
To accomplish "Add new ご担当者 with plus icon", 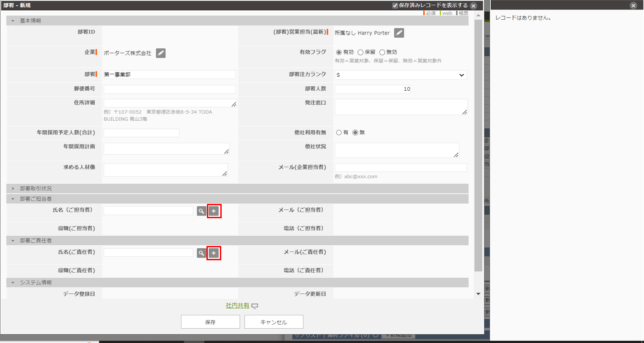I will point(214,211).
